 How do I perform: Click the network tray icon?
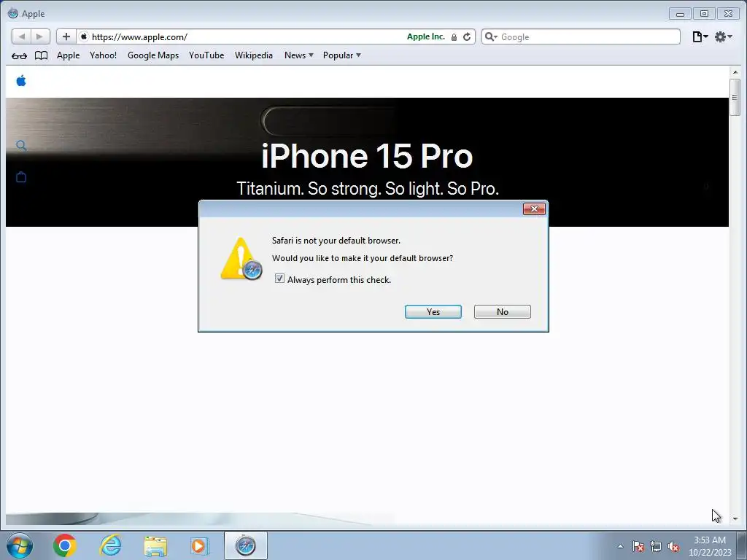point(656,546)
